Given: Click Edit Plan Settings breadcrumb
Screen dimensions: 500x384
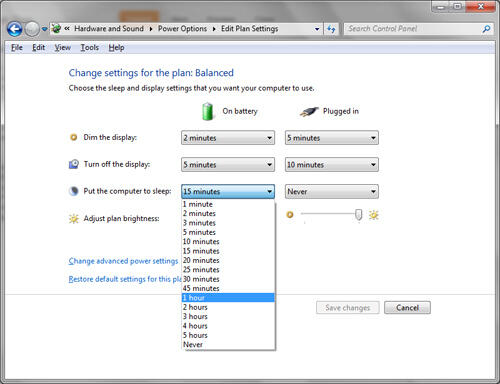Looking at the screenshot, I should (x=249, y=29).
